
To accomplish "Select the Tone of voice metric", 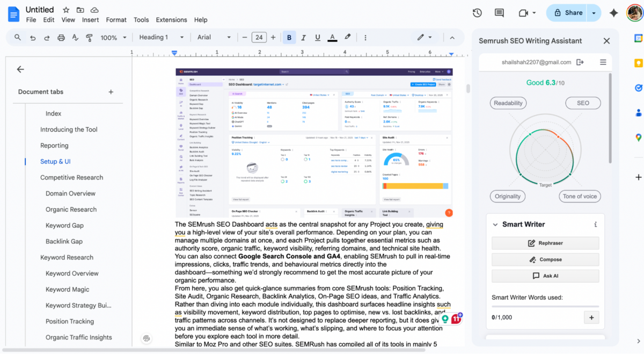I will click(x=580, y=196).
